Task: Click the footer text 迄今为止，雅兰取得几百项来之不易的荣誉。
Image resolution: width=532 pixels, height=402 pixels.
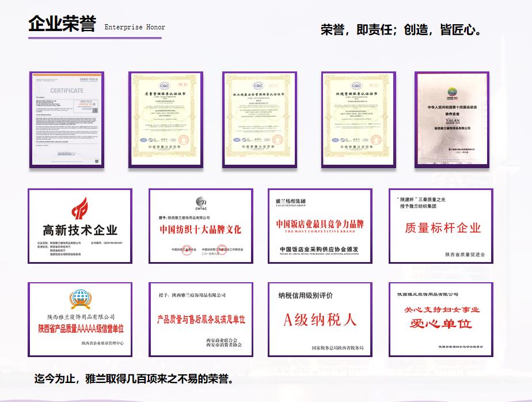Action: (134, 378)
